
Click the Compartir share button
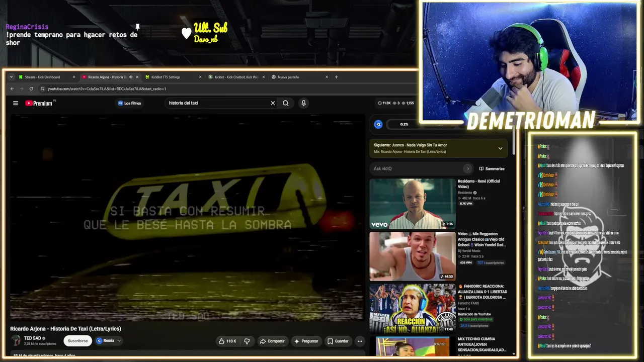click(x=272, y=341)
